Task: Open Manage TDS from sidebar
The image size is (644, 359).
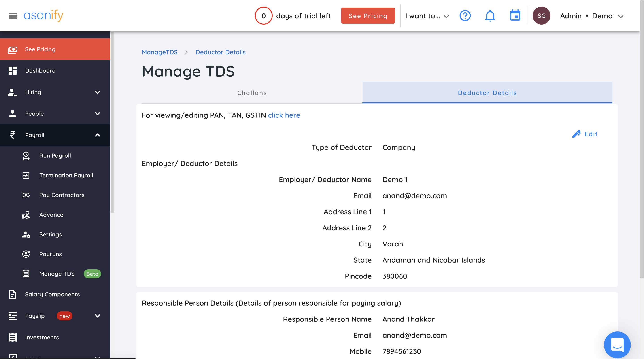Action: (x=57, y=274)
